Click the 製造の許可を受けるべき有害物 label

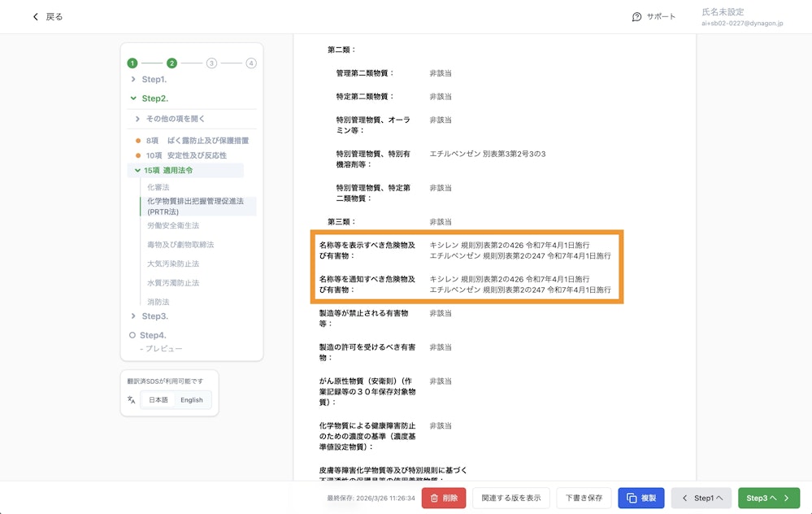(367, 352)
